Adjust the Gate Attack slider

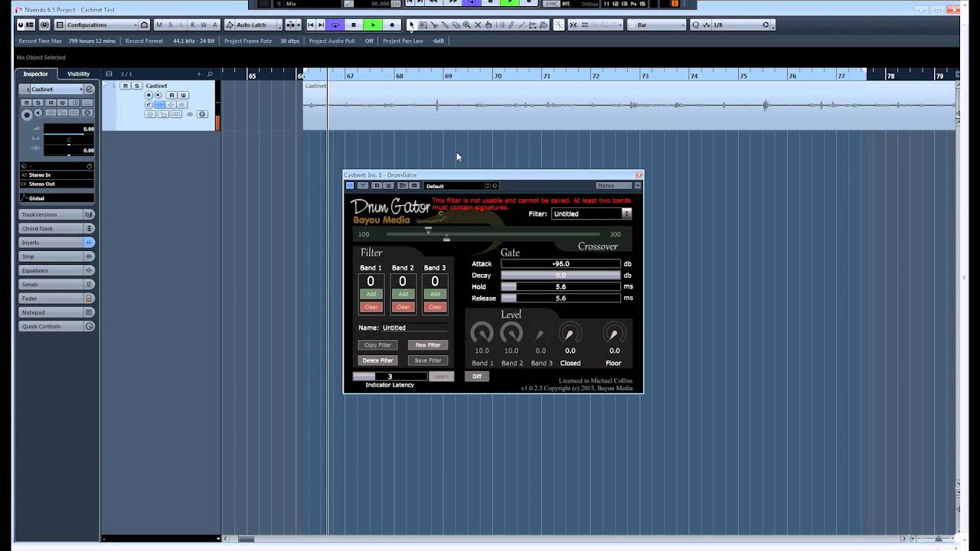pyautogui.click(x=560, y=263)
